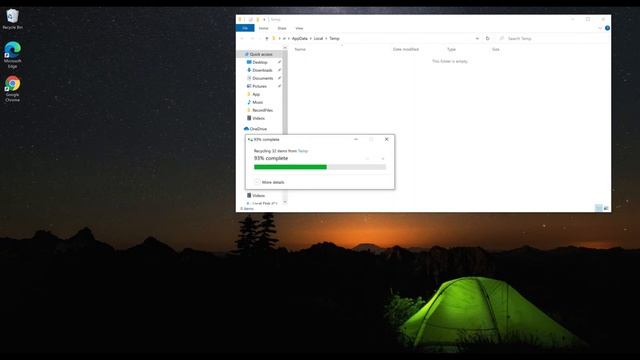Screen dimensions: 640x360
Task: Maximize the Temp Explorer window
Action: tap(588, 19)
